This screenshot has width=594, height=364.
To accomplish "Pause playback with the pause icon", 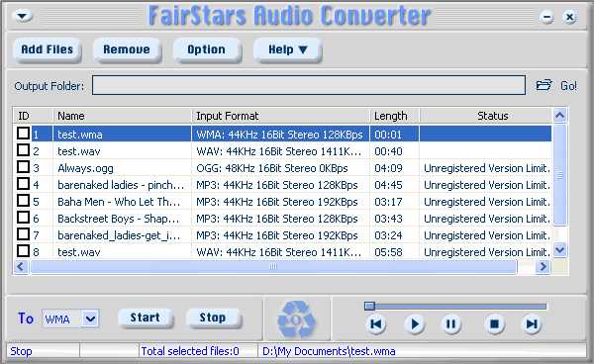I will (x=450, y=324).
